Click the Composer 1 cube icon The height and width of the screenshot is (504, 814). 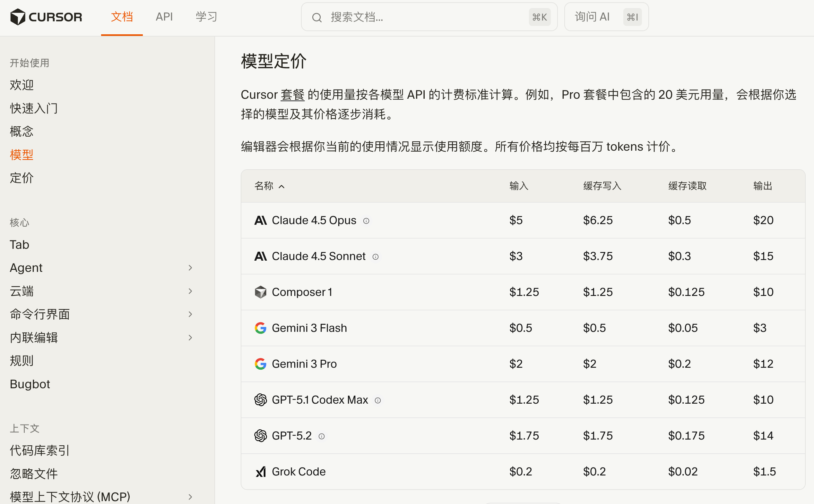(x=260, y=292)
